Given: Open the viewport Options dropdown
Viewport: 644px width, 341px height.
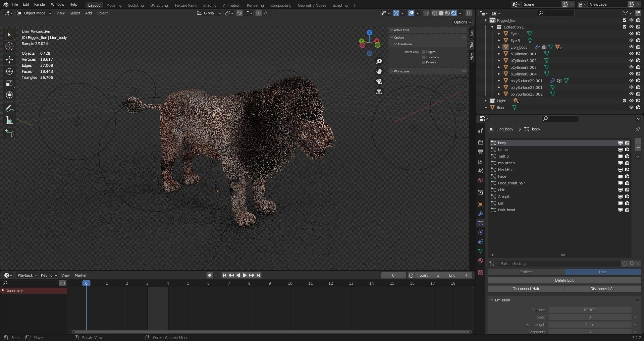Looking at the screenshot, I should [463, 22].
